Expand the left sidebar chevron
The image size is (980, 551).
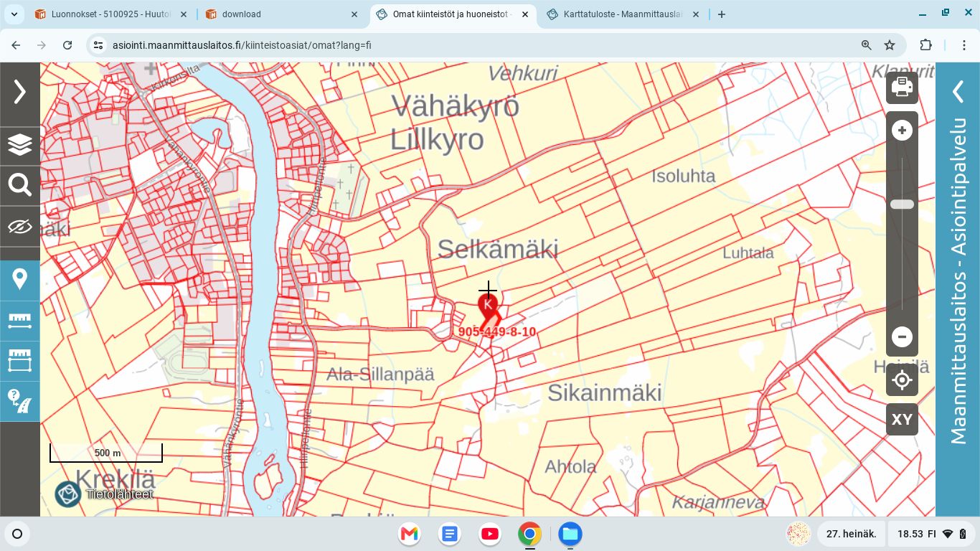pyautogui.click(x=20, y=92)
